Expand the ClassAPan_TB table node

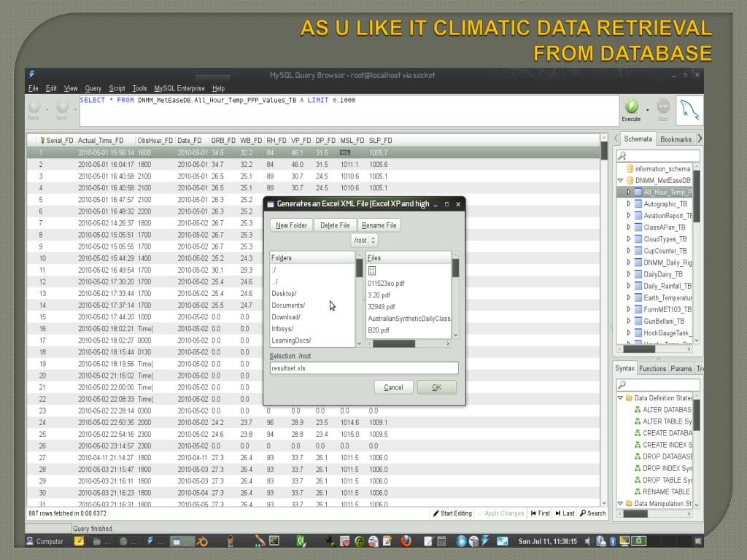(628, 227)
